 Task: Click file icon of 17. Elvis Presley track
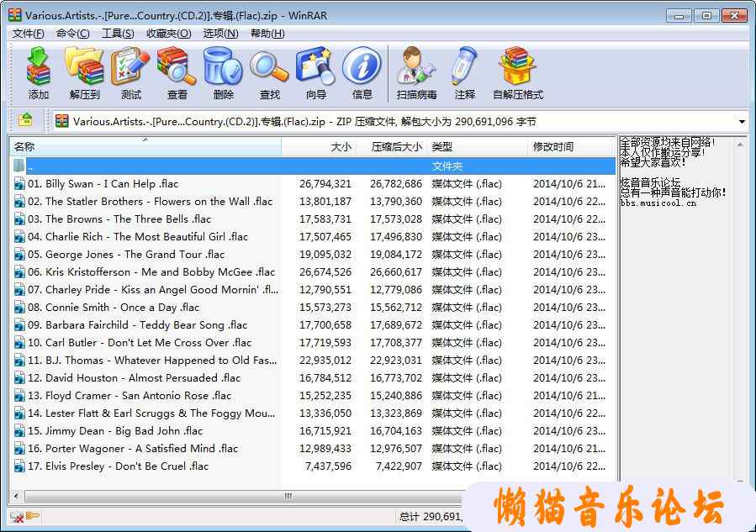click(x=20, y=466)
